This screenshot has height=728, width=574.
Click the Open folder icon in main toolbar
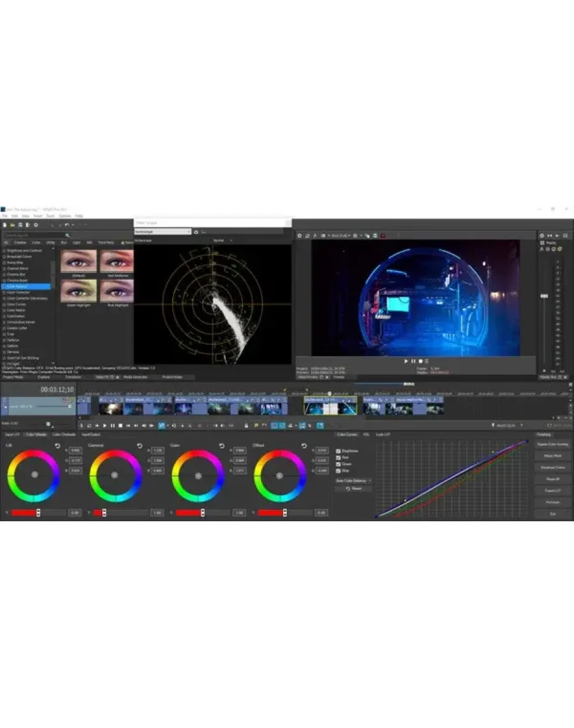click(12, 224)
